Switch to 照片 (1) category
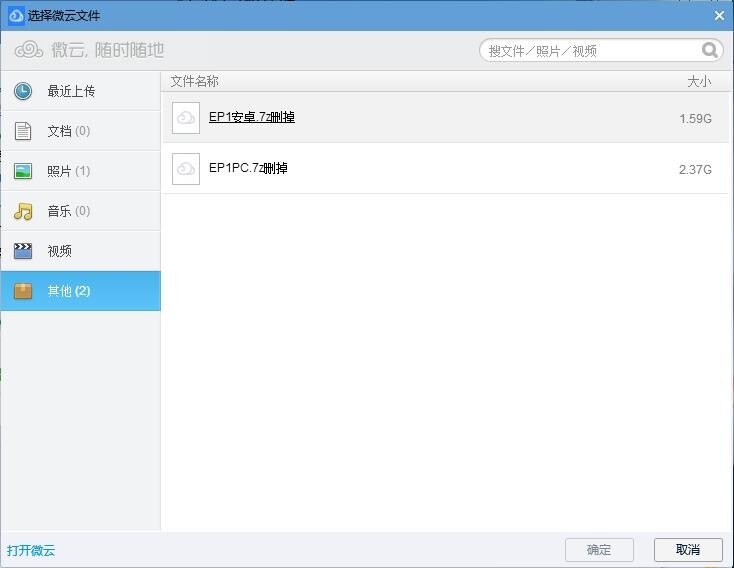Screen dimensions: 734x568 click(68, 171)
